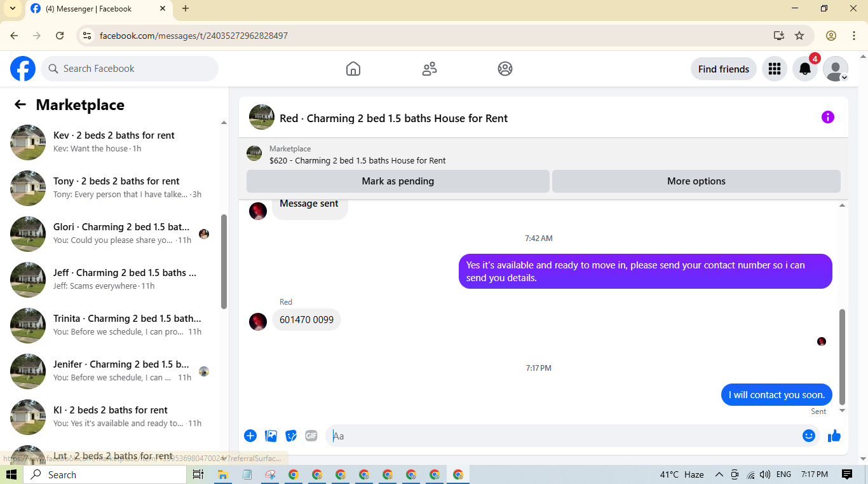Open the Groups icon in top navigation
Viewport: 868px width, 484px height.
point(505,69)
